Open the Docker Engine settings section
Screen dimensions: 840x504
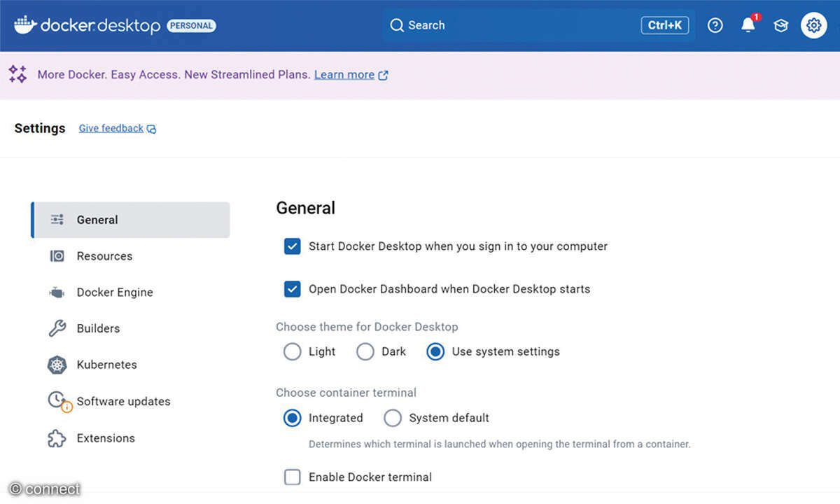(x=130, y=293)
